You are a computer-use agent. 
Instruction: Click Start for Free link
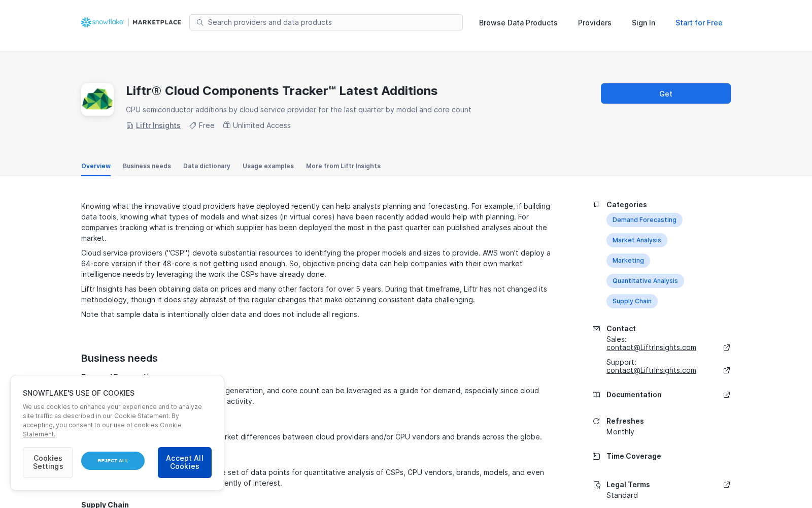(x=699, y=23)
